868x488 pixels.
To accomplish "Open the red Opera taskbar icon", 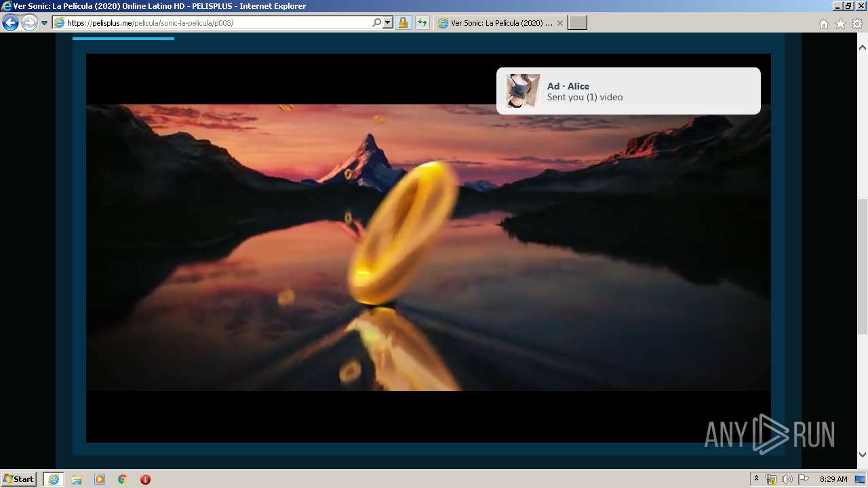I will pyautogui.click(x=145, y=479).
